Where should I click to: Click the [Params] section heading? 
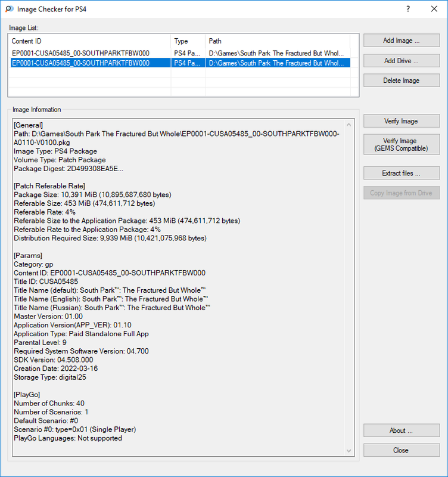28,256
